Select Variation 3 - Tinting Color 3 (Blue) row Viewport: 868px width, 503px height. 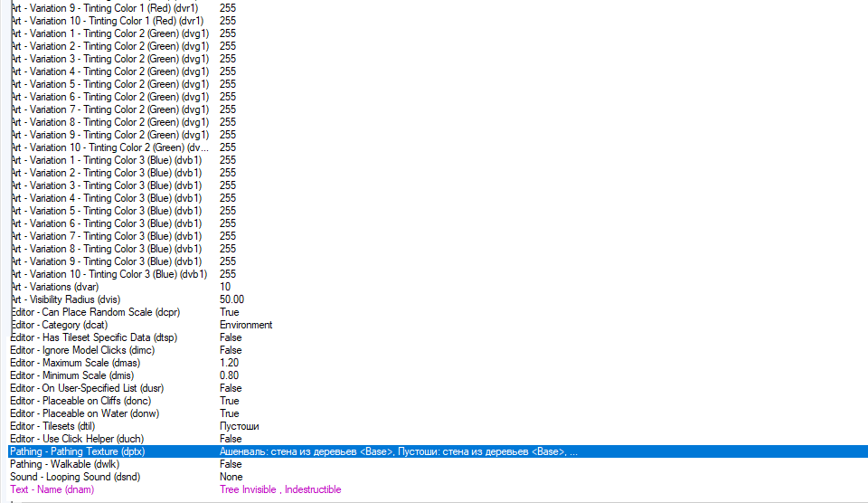[438, 185]
